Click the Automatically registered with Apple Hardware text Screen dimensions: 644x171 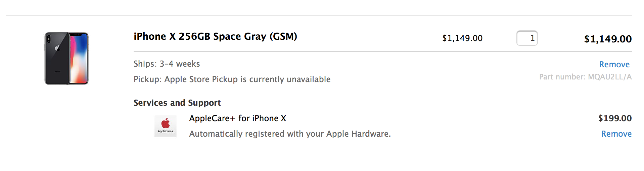click(290, 134)
